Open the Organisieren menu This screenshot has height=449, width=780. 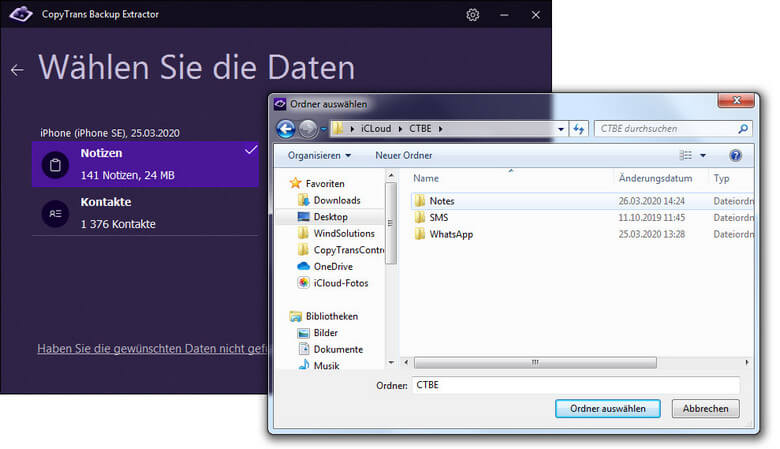pos(319,156)
